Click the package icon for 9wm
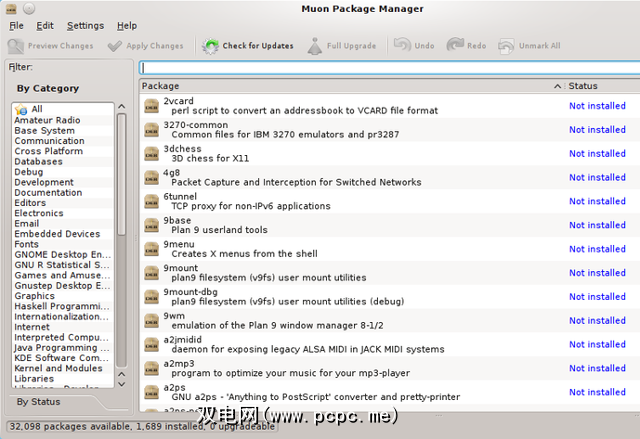This screenshot has width=640, height=439. [x=151, y=321]
